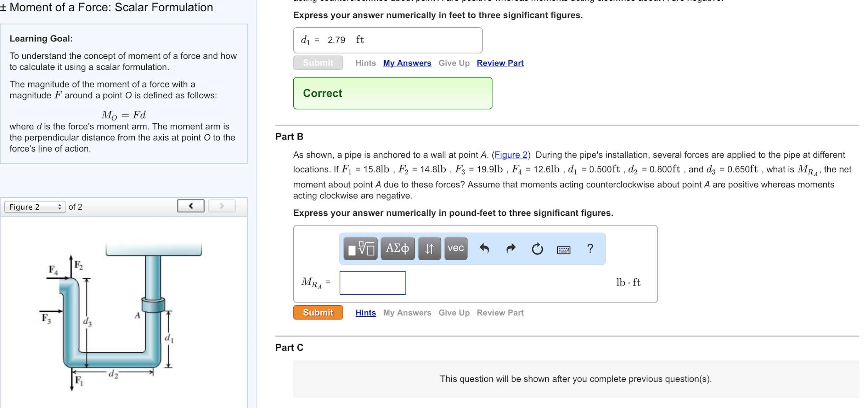
Task: Open the equation templates icon
Action: (361, 249)
